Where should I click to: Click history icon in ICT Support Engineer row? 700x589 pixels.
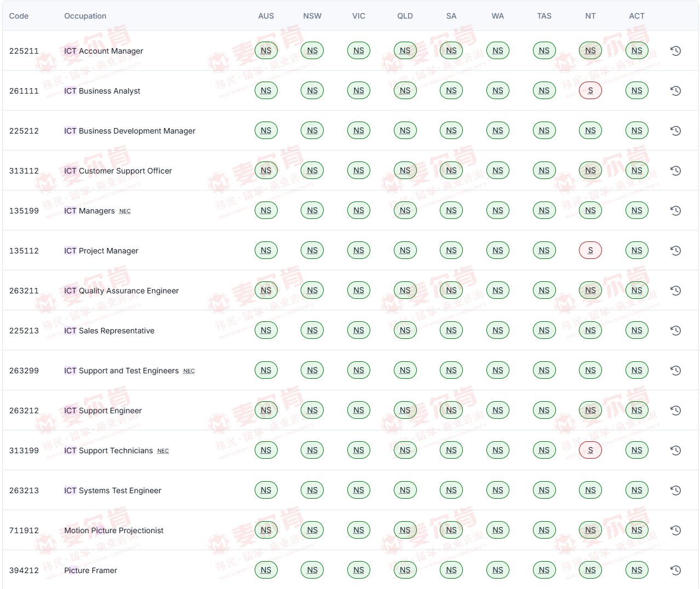tap(675, 411)
